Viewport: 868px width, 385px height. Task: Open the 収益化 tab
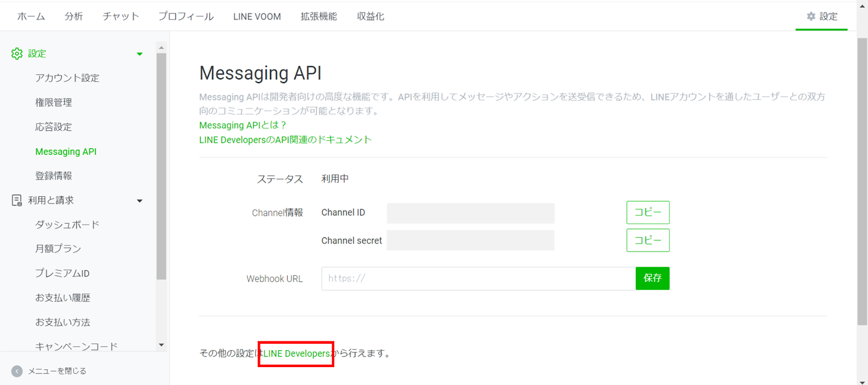(371, 16)
